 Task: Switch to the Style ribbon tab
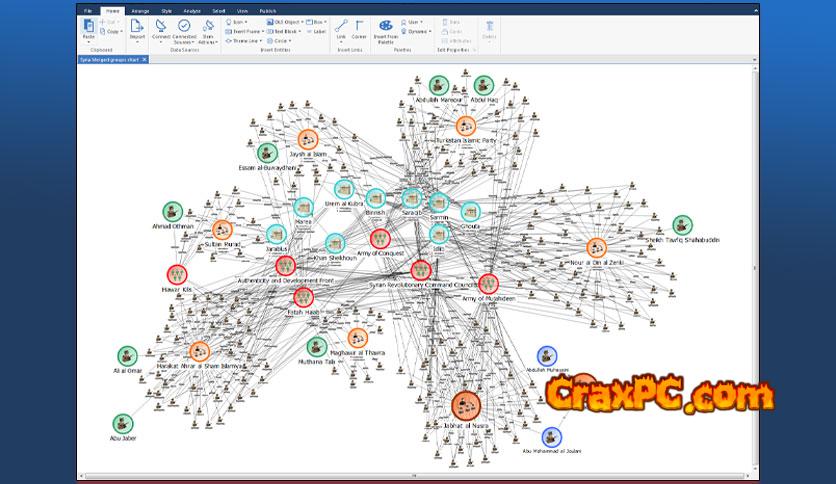(x=166, y=11)
